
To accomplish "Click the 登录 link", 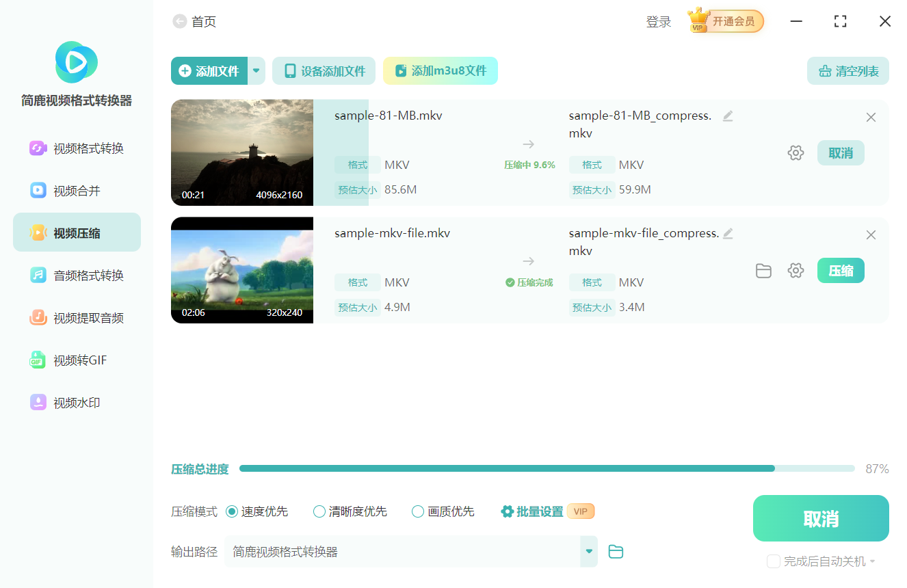I will 659,22.
